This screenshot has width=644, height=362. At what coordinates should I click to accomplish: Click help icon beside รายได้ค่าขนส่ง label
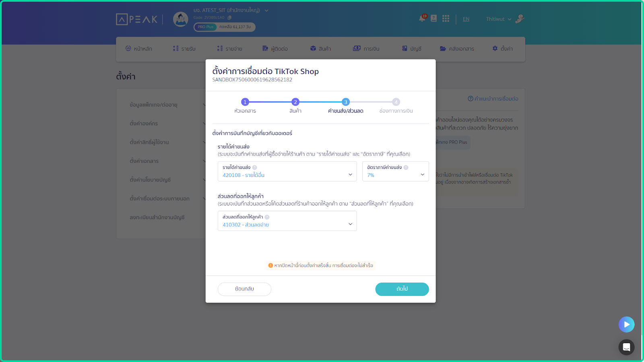pyautogui.click(x=254, y=168)
